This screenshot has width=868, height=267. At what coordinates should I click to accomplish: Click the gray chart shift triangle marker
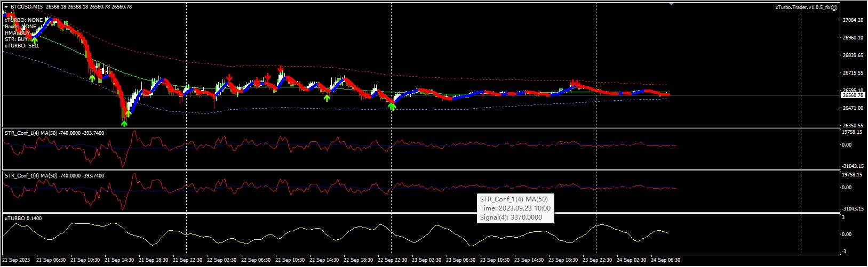[x=671, y=4]
